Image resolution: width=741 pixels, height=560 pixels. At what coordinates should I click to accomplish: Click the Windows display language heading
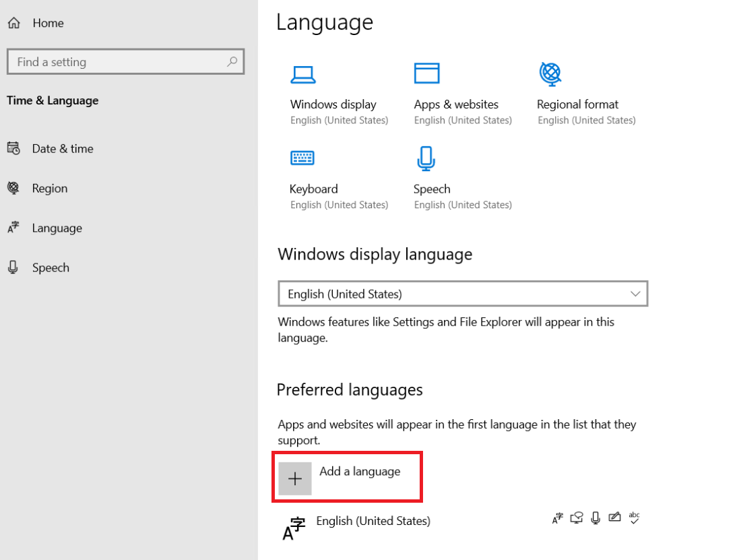pyautogui.click(x=375, y=255)
